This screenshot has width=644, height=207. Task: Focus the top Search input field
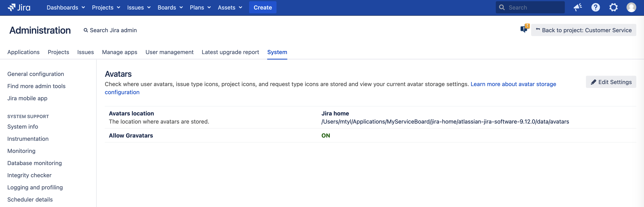530,7
